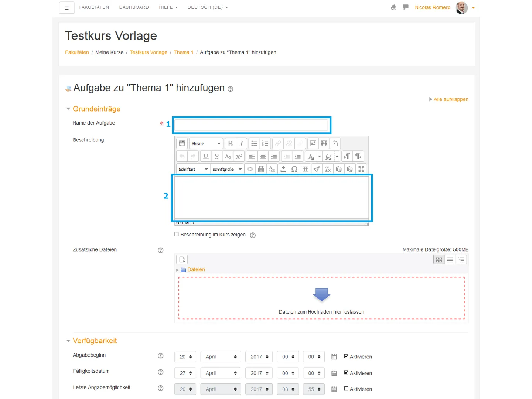
Task: Open calendar picker for Fälligkeitsdatum
Action: coord(334,373)
